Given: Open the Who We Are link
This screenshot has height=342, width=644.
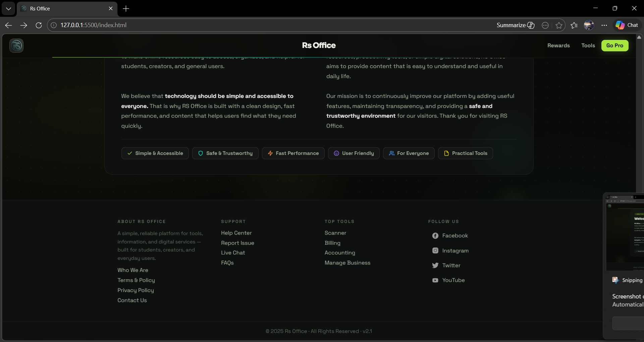Looking at the screenshot, I should [133, 270].
